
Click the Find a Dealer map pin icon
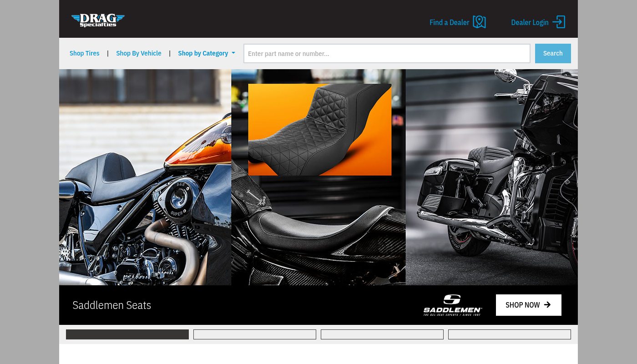coord(479,22)
